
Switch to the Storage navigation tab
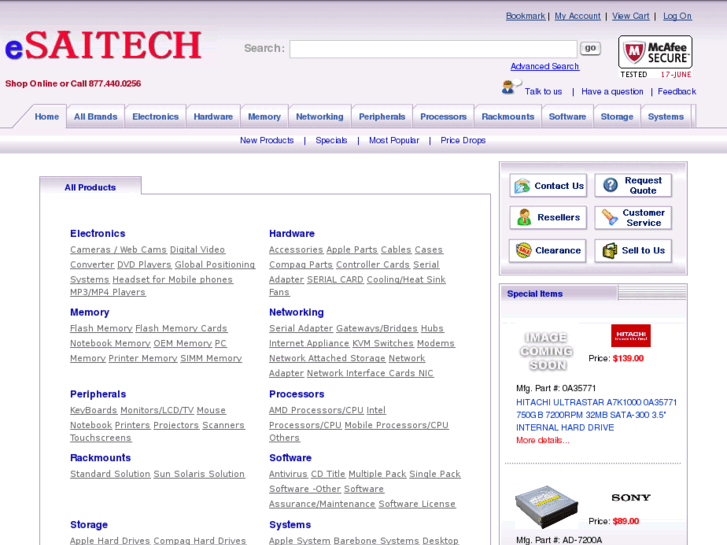617,116
